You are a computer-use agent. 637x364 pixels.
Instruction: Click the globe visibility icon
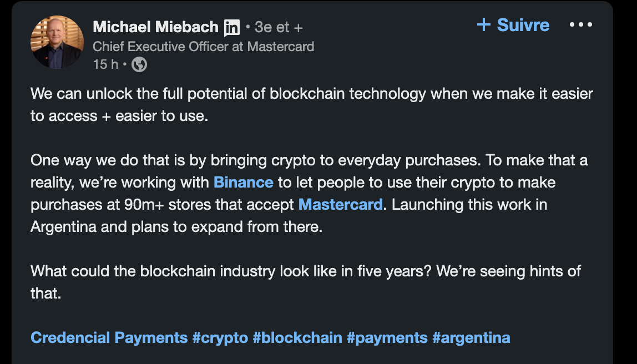[x=139, y=65]
